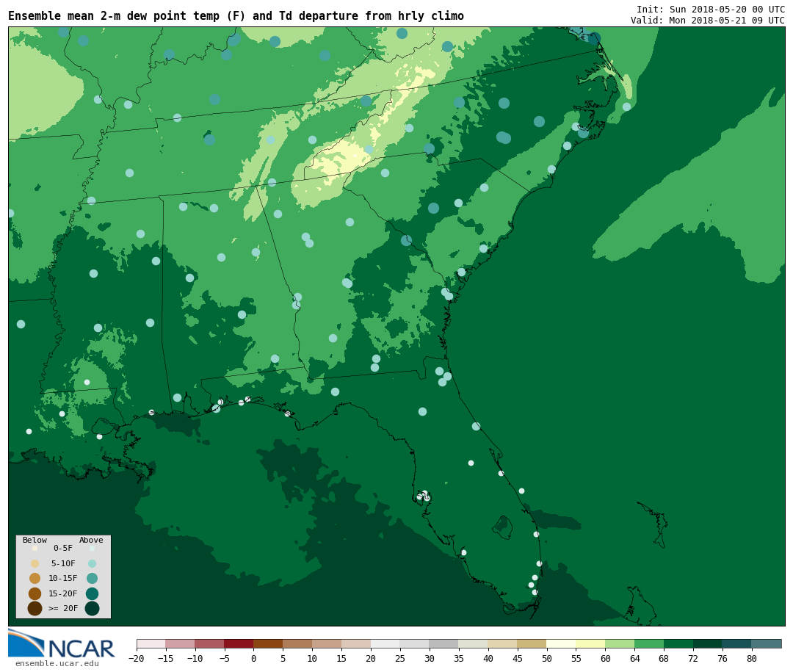Pick the 0 to 5 brown colorbar swatch
Screen dimensions: 793x672
268,644
